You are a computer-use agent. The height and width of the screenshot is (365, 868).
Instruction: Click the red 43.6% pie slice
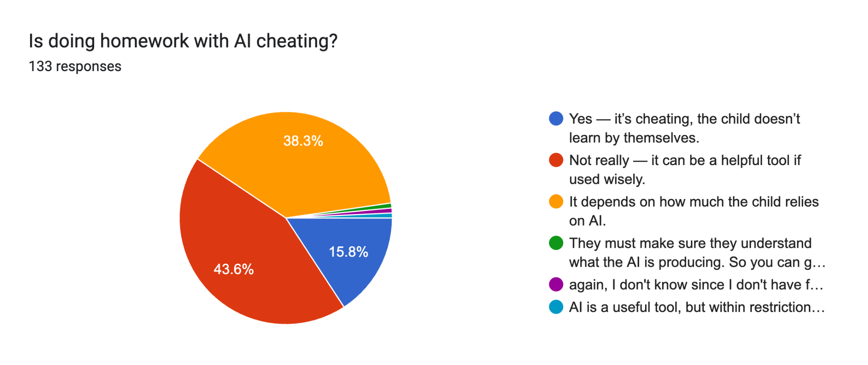(x=237, y=254)
